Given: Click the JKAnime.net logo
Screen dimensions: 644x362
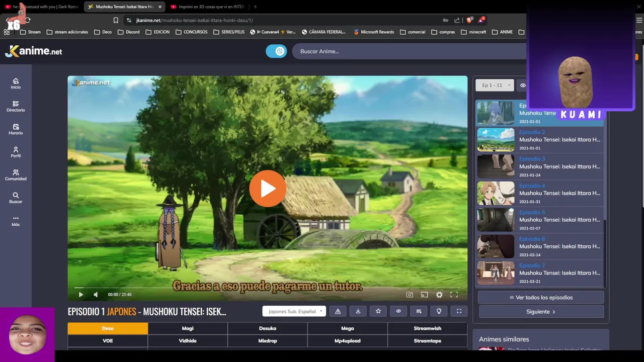Looking at the screenshot, I should (34, 51).
